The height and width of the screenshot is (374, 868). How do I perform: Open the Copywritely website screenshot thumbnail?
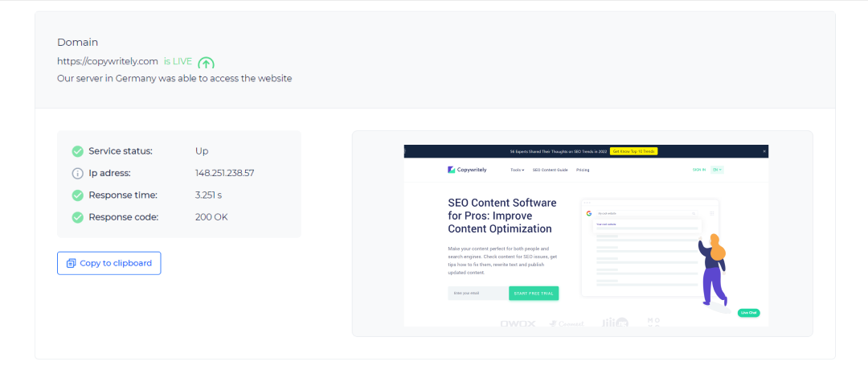click(x=586, y=236)
